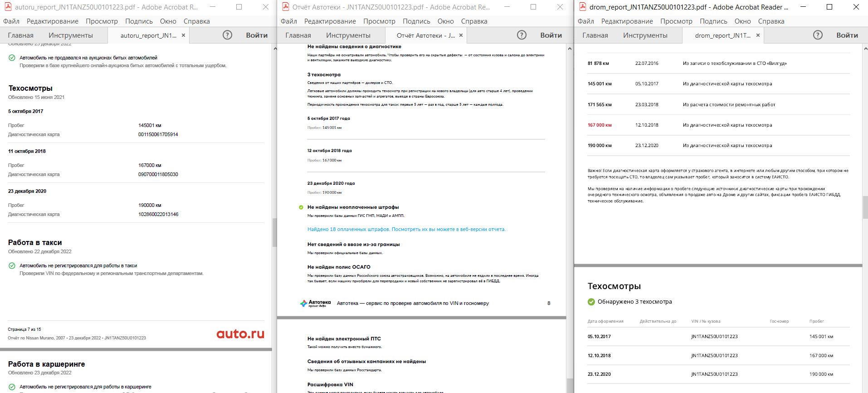This screenshot has width=868, height=393.
Task: Click the 'Работа в каршеринге' heading
Action: (47, 364)
